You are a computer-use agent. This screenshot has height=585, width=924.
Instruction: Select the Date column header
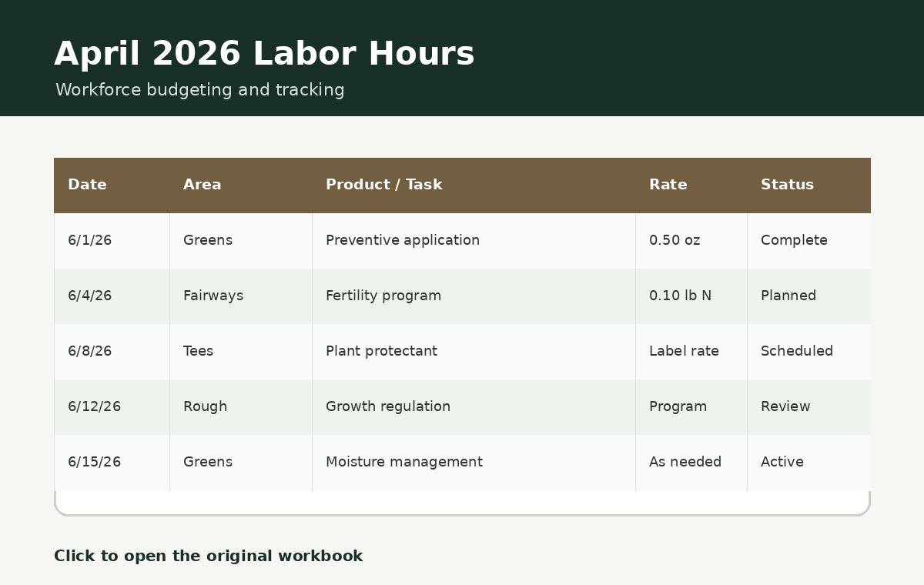(112, 185)
